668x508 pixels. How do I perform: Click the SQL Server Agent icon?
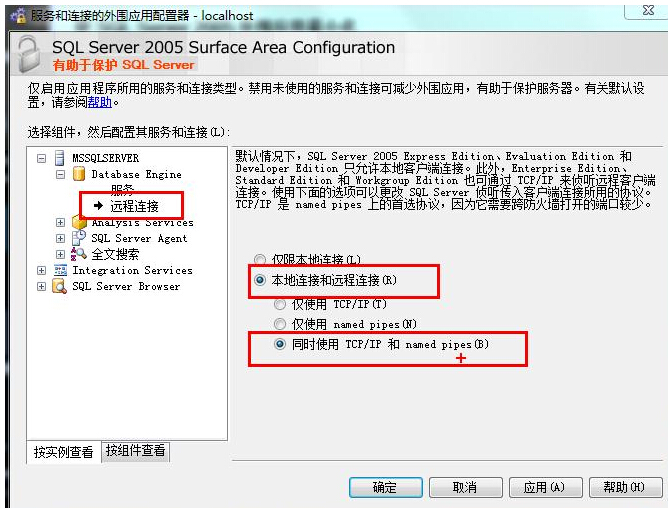coord(79,238)
